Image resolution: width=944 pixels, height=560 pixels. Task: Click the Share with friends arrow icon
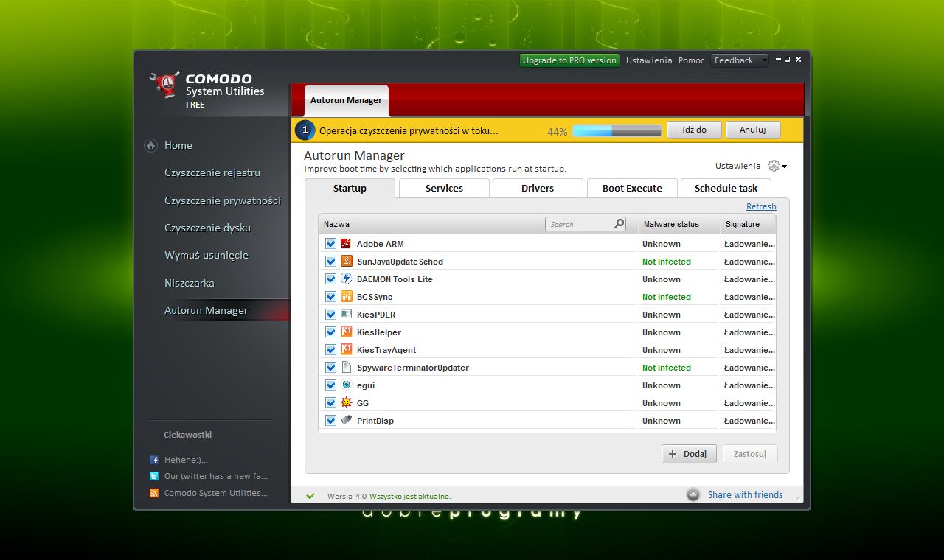point(693,495)
